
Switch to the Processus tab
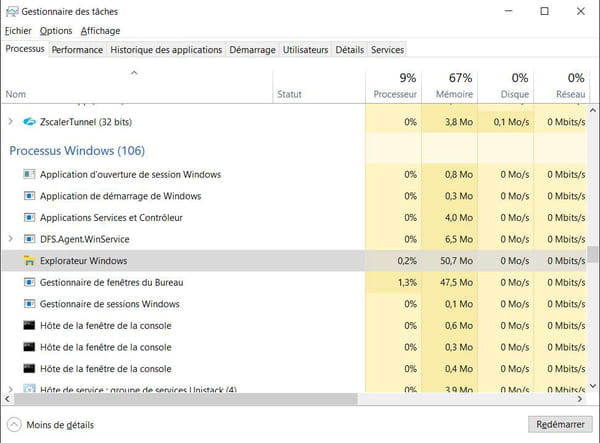coord(25,49)
